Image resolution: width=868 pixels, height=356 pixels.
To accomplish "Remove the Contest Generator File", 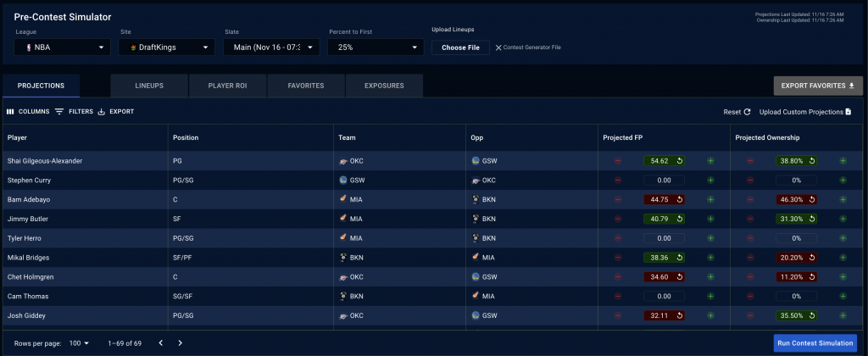I will [498, 47].
